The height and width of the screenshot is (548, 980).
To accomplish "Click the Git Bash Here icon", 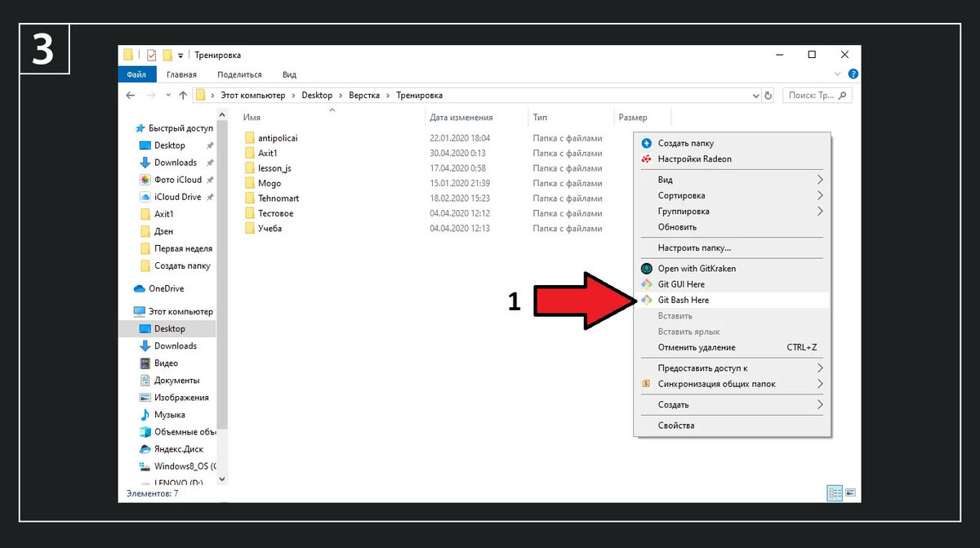I will pos(647,300).
